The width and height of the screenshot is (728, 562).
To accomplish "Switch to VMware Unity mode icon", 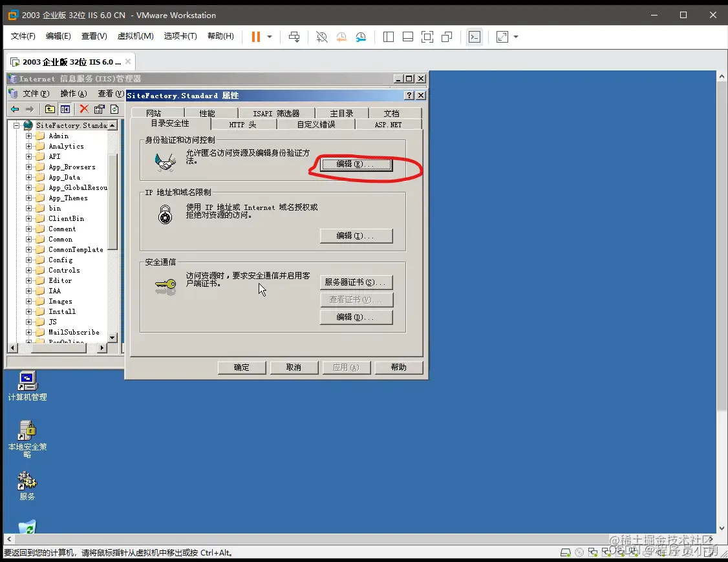I will [447, 37].
